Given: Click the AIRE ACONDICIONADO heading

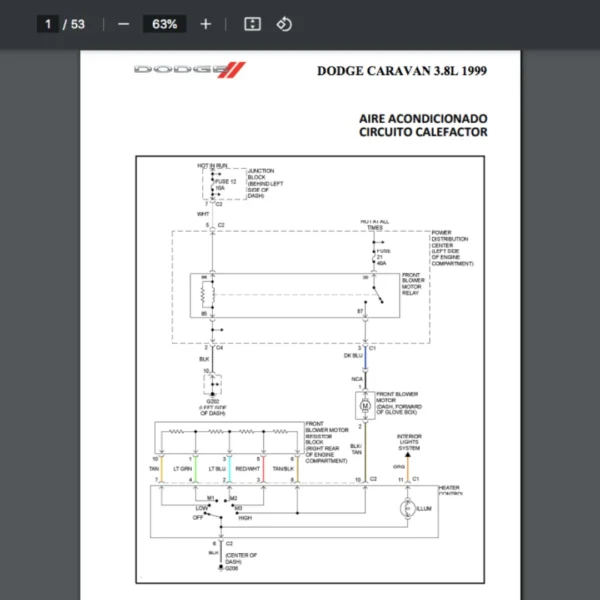Looking at the screenshot, I should (x=423, y=117).
